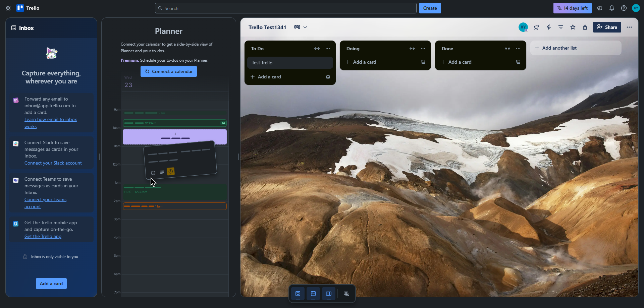
Task: Open the Automation lightning icon
Action: (549, 27)
